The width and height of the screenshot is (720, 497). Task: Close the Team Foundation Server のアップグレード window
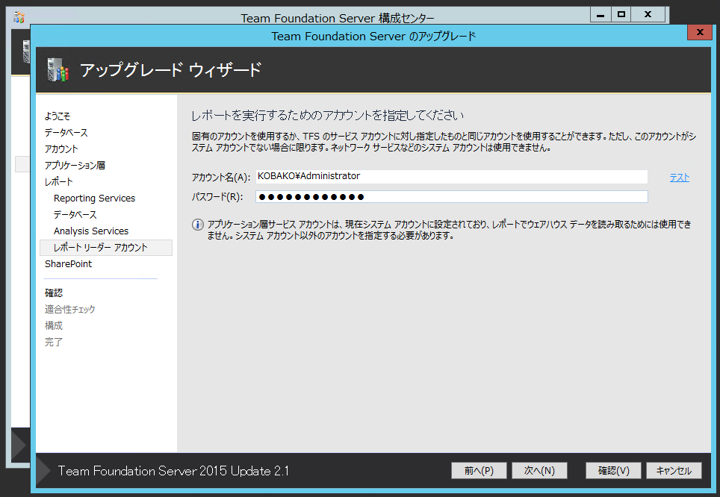pyautogui.click(x=700, y=32)
